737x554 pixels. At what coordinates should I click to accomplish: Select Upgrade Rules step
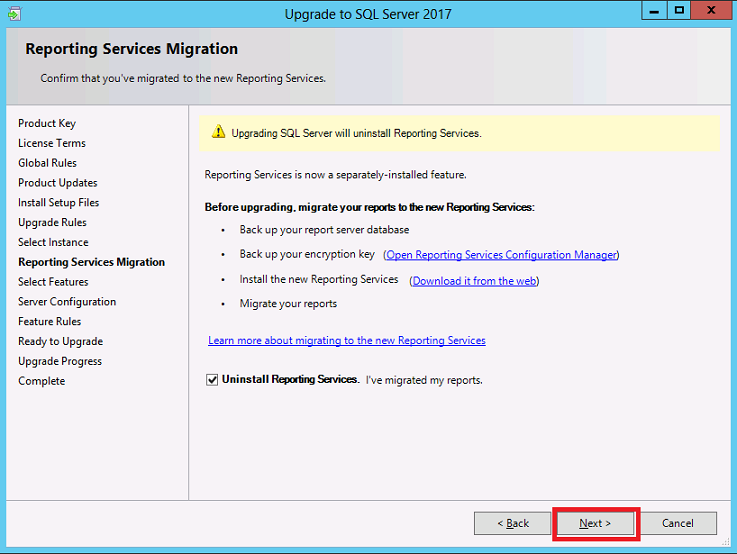[53, 222]
